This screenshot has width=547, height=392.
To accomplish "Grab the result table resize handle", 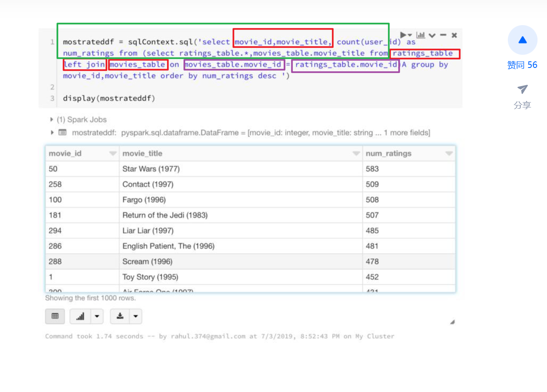I will click(452, 322).
